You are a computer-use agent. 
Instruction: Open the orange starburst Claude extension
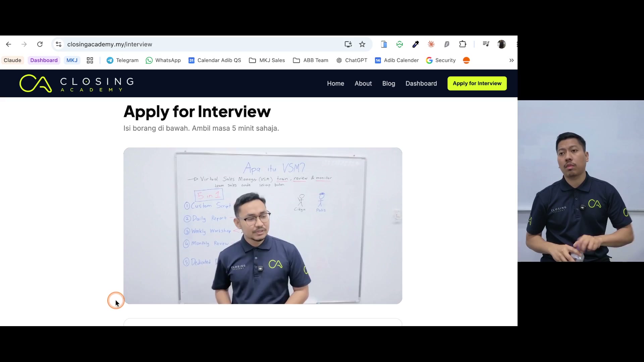click(x=431, y=44)
